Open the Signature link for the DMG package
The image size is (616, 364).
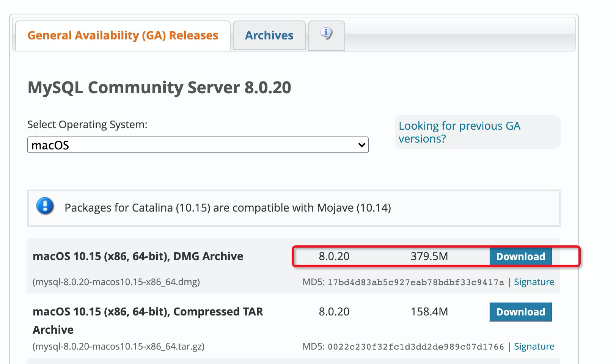(x=534, y=282)
